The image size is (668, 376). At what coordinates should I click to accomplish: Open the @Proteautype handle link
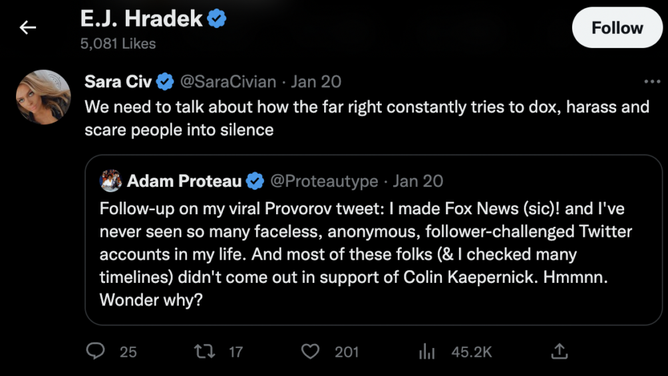[324, 181]
